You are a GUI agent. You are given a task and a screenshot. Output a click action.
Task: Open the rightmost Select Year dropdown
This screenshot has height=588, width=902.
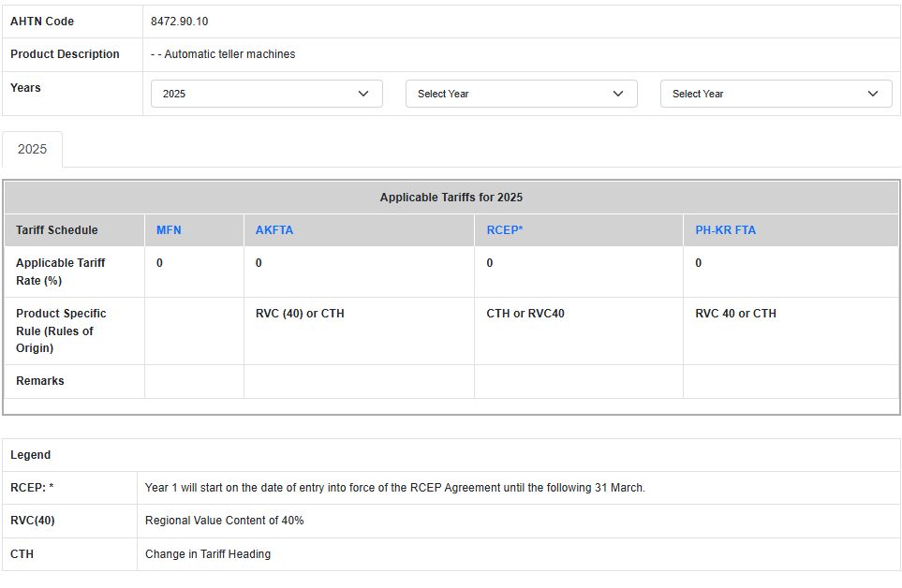(x=776, y=94)
